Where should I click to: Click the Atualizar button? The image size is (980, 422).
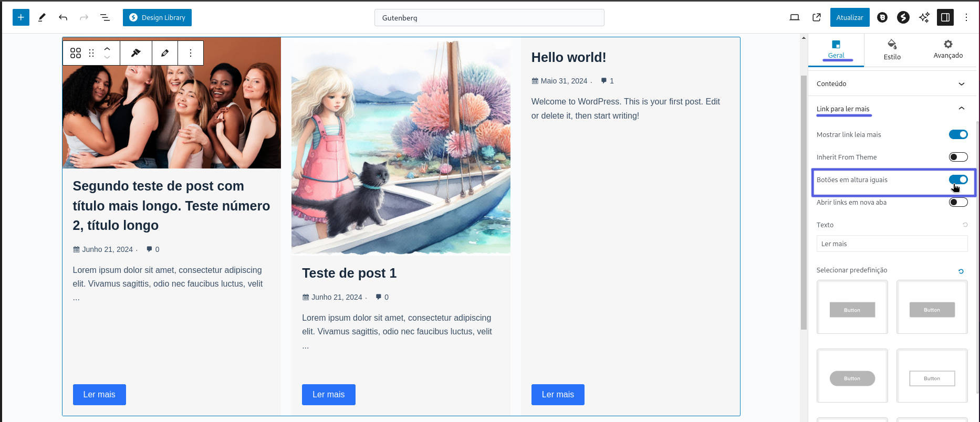coord(849,17)
